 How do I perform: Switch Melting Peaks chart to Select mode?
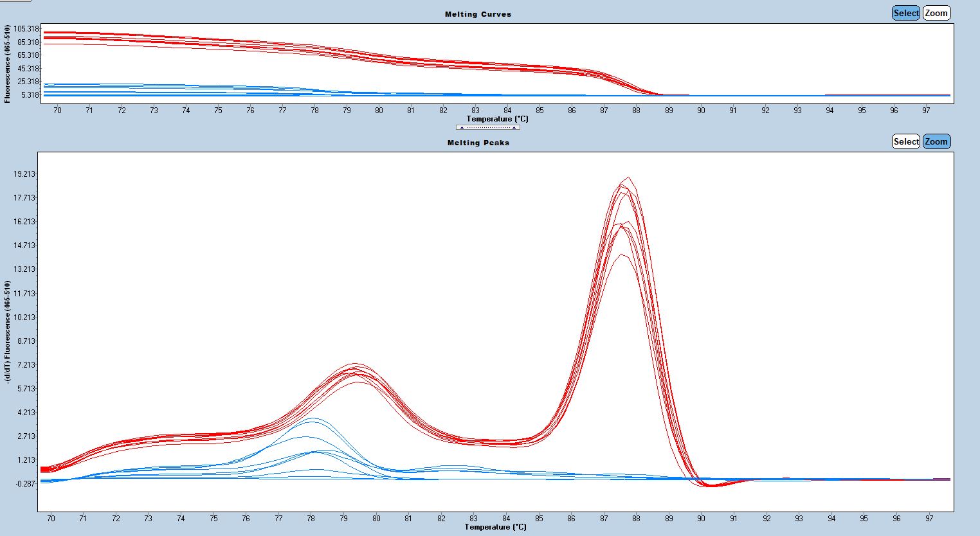905,141
